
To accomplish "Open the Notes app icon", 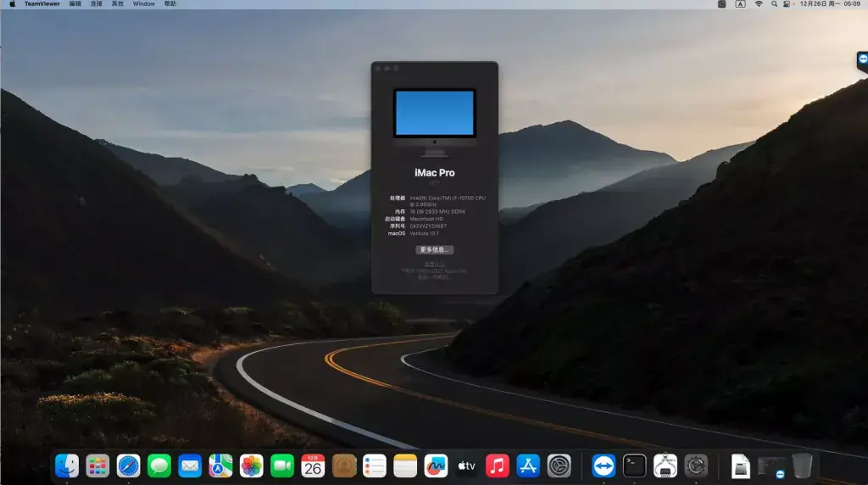I will (x=405, y=465).
